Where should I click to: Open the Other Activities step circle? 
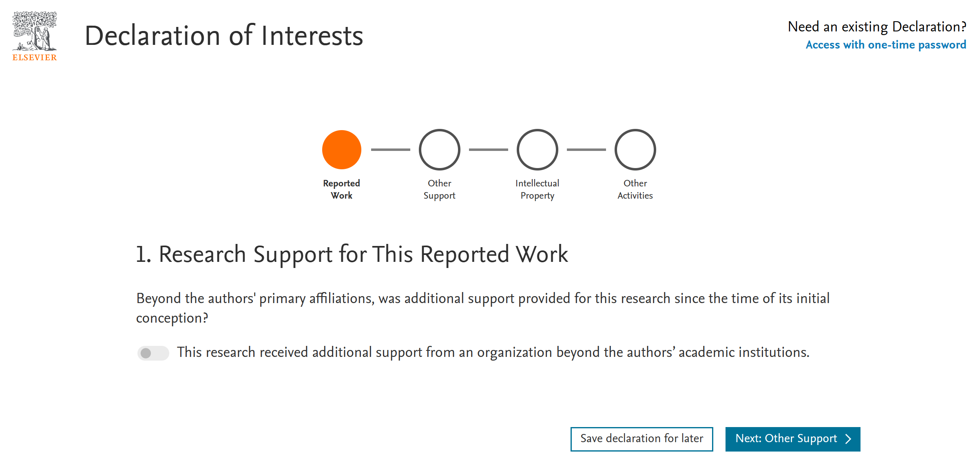click(635, 150)
